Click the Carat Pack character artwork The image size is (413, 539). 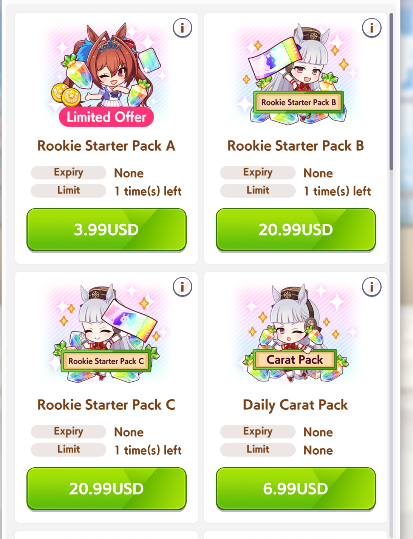tap(296, 333)
